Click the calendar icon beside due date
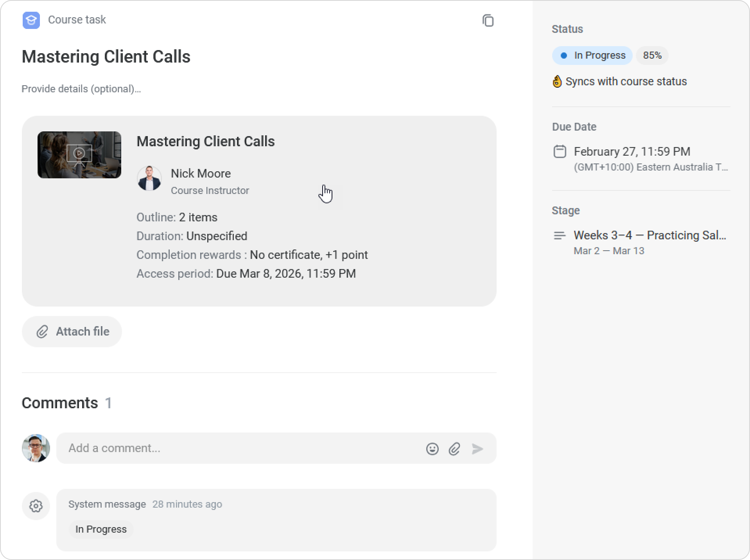 pyautogui.click(x=560, y=151)
